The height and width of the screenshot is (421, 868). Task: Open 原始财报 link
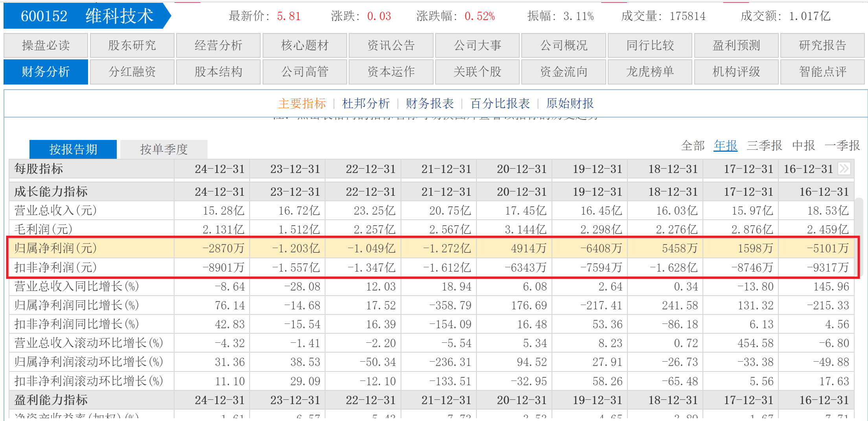click(x=570, y=103)
